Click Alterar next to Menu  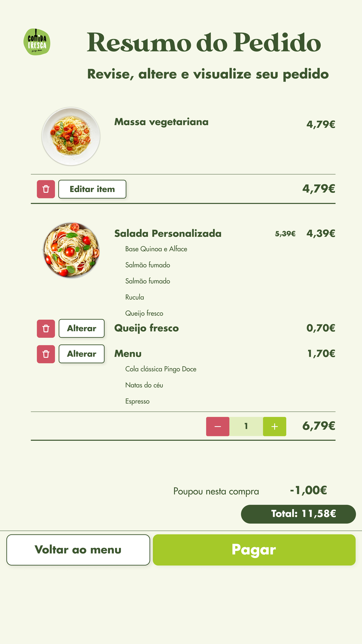(81, 354)
